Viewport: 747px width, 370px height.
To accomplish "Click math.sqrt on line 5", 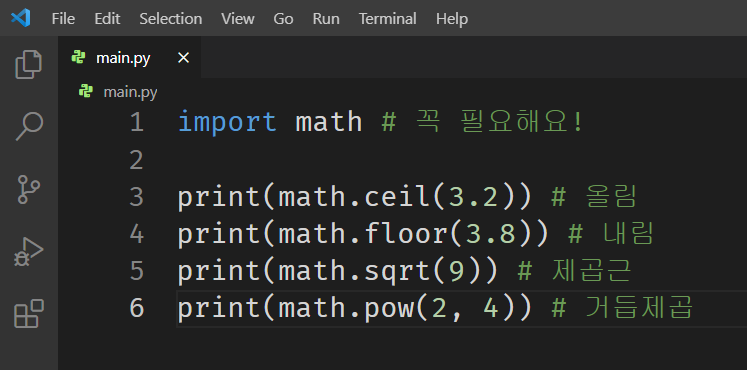I will (354, 271).
